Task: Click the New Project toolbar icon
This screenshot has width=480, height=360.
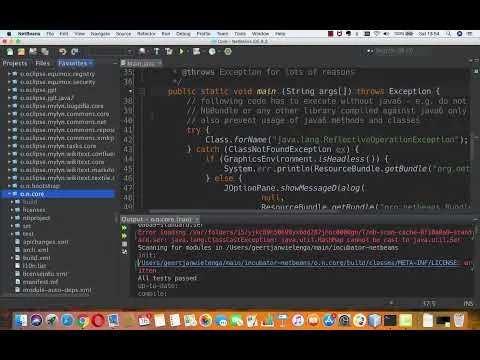Action: pyautogui.click(x=21, y=52)
